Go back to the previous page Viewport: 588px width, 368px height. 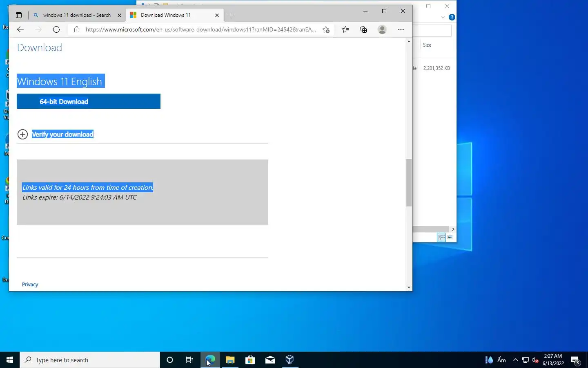(20, 29)
